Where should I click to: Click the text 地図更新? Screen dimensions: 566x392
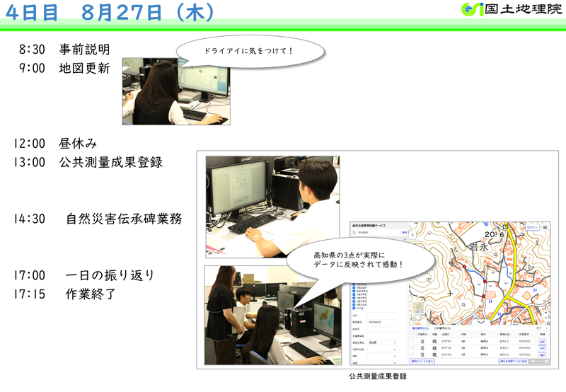(84, 68)
